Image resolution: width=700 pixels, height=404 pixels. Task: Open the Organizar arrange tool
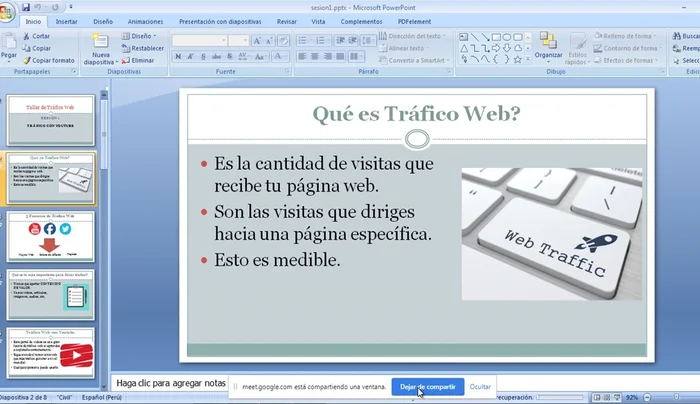(x=548, y=45)
